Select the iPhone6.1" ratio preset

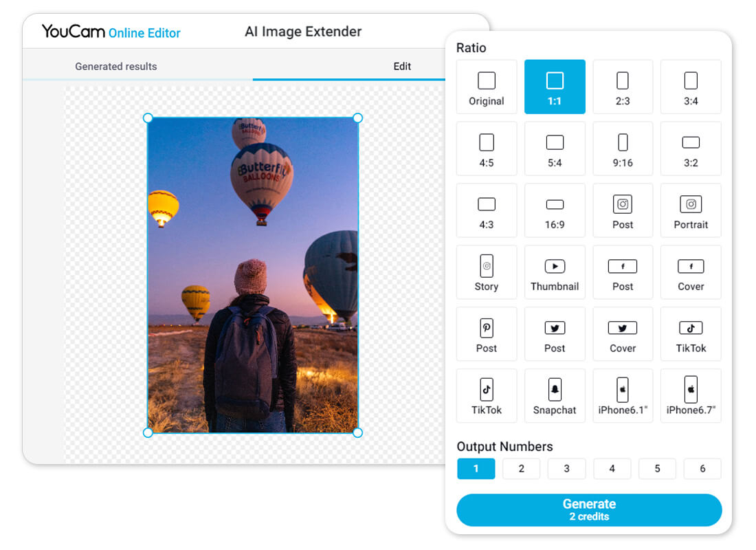[x=623, y=395]
